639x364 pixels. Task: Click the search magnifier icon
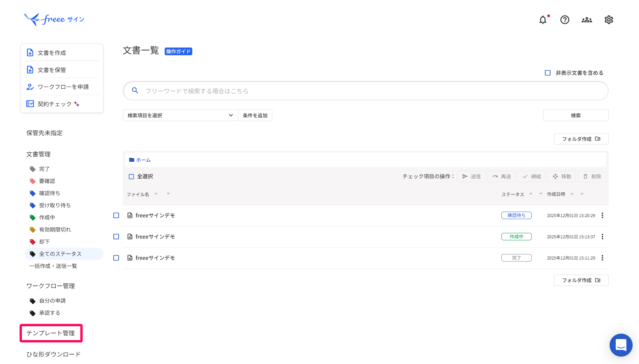pyautogui.click(x=135, y=91)
